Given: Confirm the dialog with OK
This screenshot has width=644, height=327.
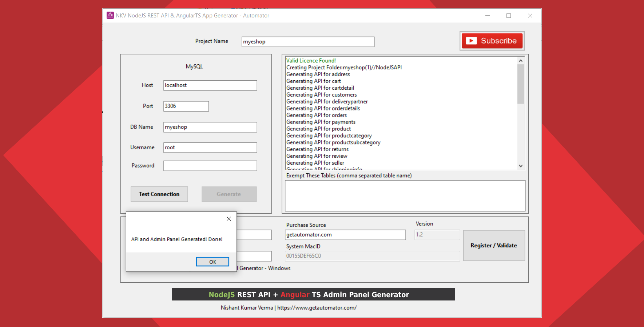Looking at the screenshot, I should point(212,262).
